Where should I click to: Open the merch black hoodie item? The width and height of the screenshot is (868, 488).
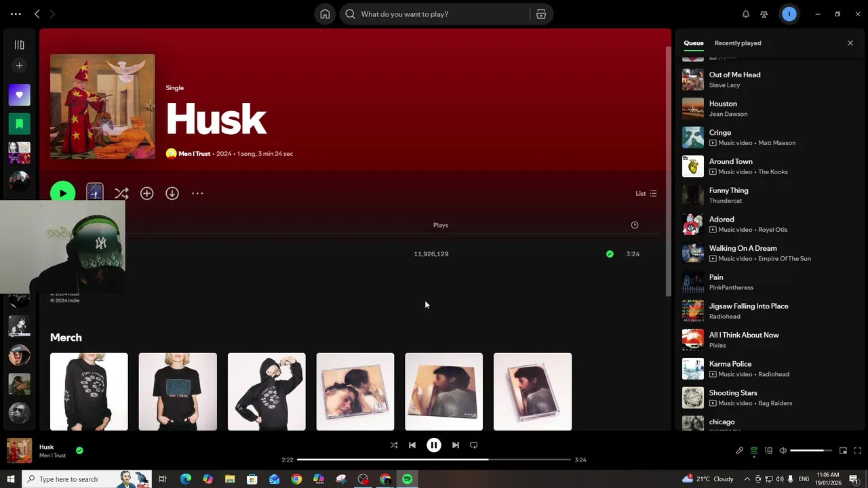tap(267, 392)
